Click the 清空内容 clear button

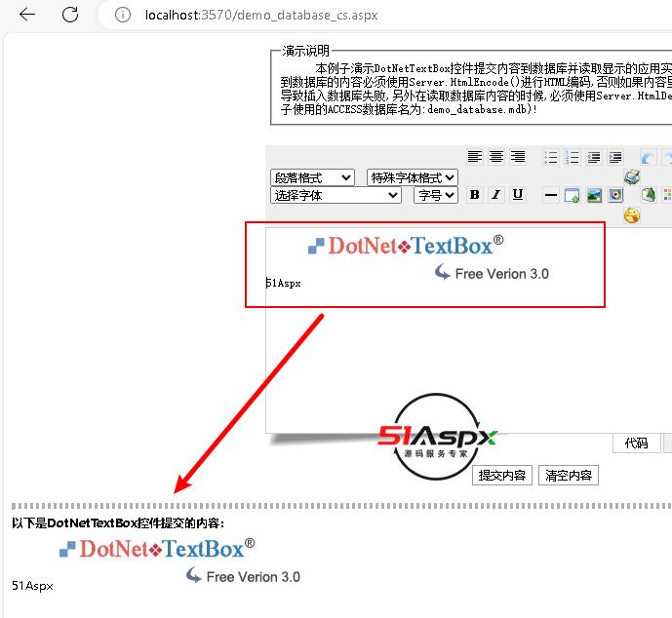[x=569, y=476]
